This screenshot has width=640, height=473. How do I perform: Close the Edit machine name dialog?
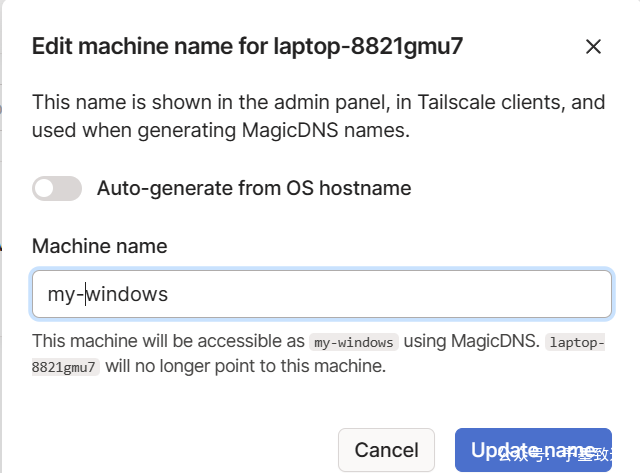pos(593,47)
